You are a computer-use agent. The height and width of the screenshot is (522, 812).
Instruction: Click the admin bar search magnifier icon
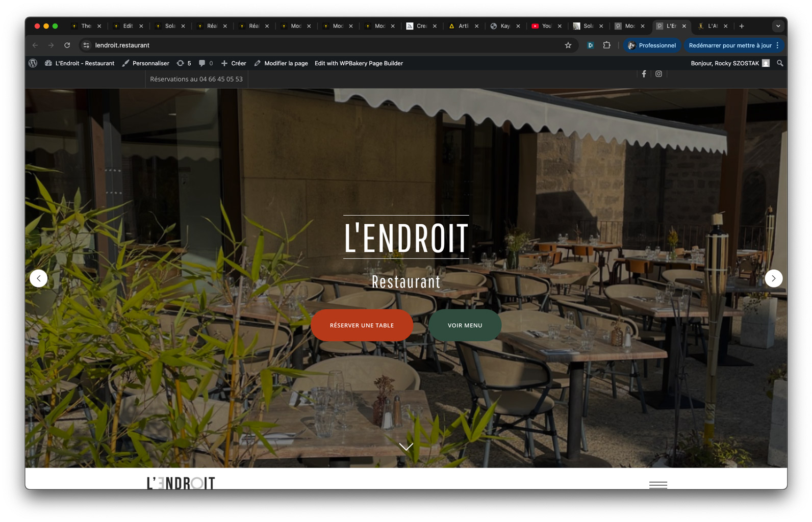point(779,63)
